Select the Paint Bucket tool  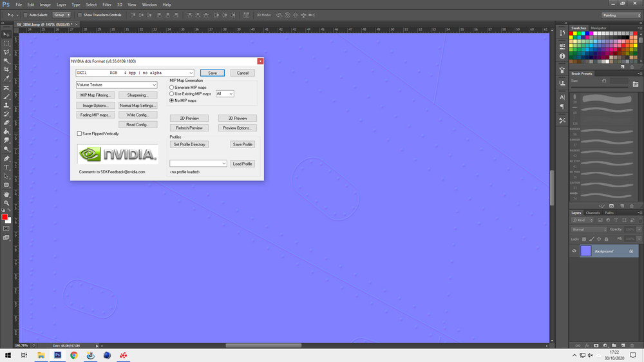tap(6, 131)
